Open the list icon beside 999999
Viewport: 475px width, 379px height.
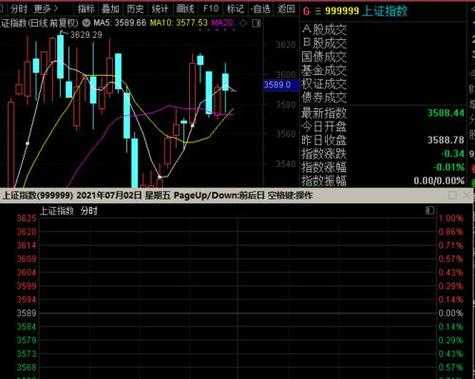pos(318,11)
